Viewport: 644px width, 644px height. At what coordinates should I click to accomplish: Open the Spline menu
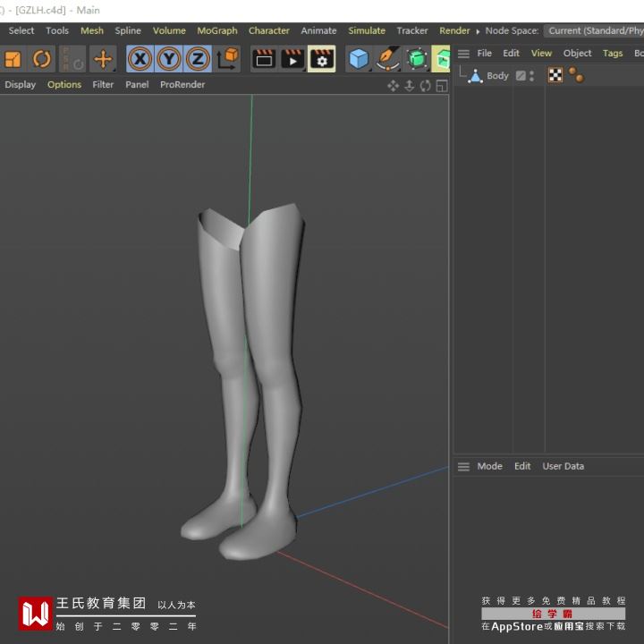tap(128, 30)
